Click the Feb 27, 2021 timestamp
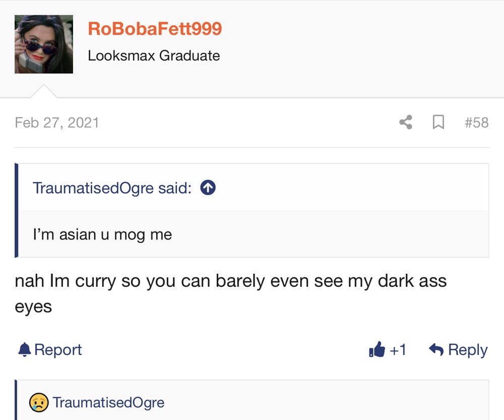504x420 pixels. pyautogui.click(x=57, y=123)
